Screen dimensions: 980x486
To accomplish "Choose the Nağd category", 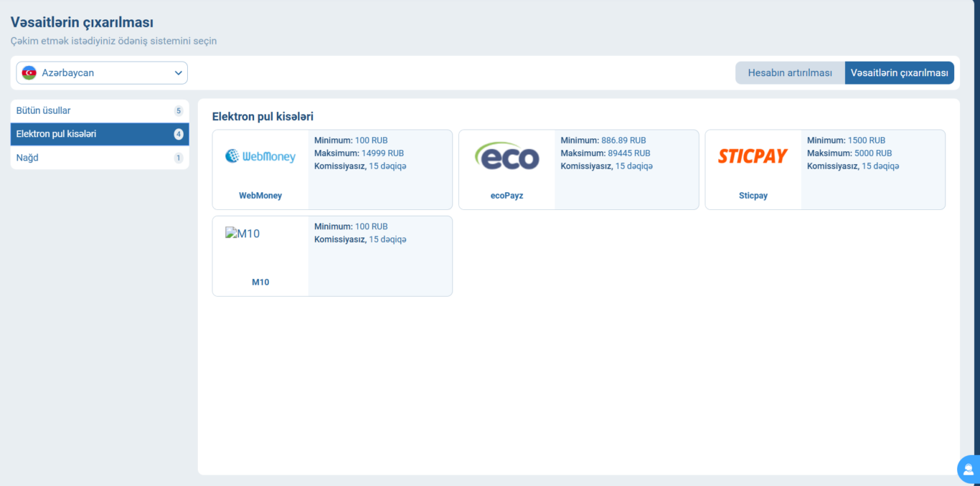I will click(27, 158).
